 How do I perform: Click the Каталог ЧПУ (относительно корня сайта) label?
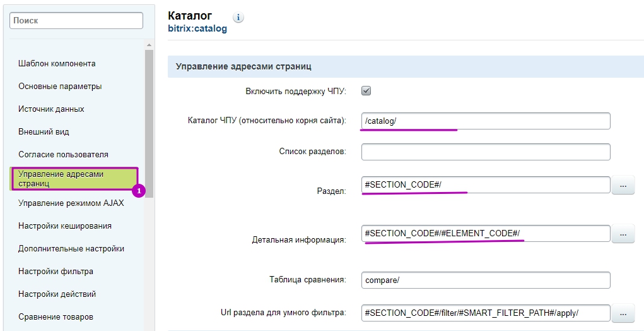pyautogui.click(x=267, y=121)
